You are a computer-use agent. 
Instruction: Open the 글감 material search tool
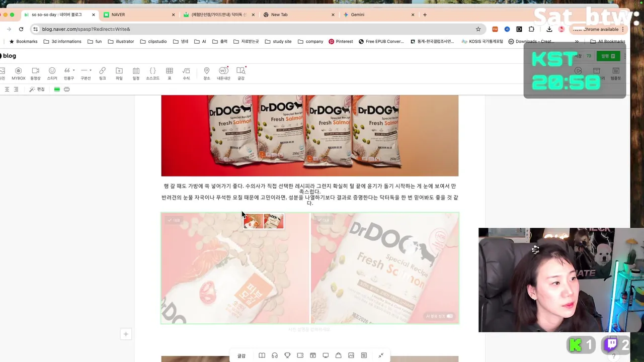[241, 73]
